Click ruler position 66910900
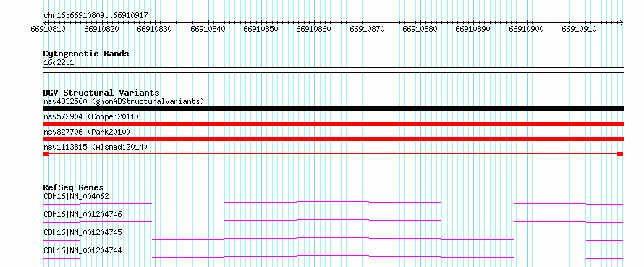Viewport: 644px width, 267px height. click(x=527, y=29)
